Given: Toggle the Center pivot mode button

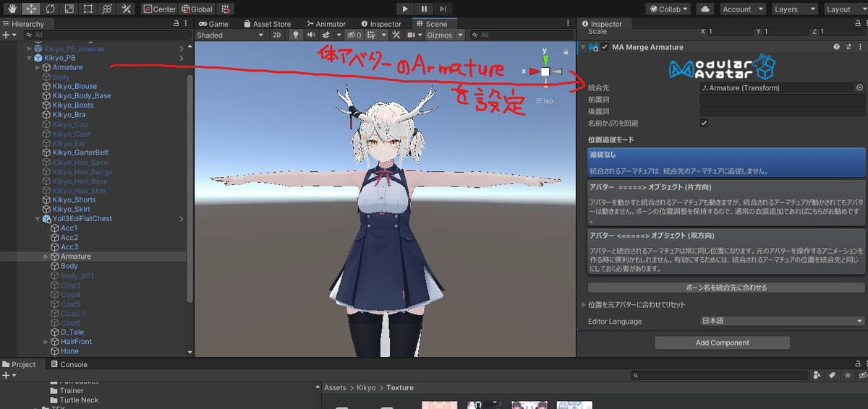Looking at the screenshot, I should coord(160,9).
